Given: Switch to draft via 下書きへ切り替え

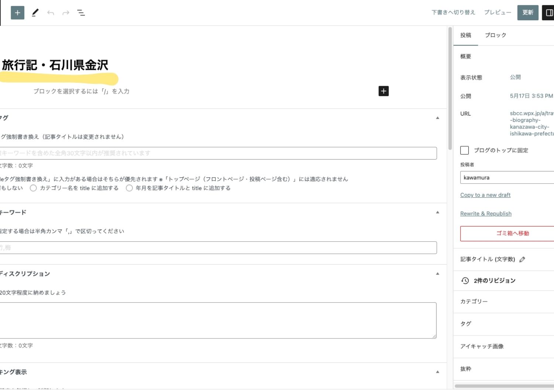Looking at the screenshot, I should tap(453, 13).
